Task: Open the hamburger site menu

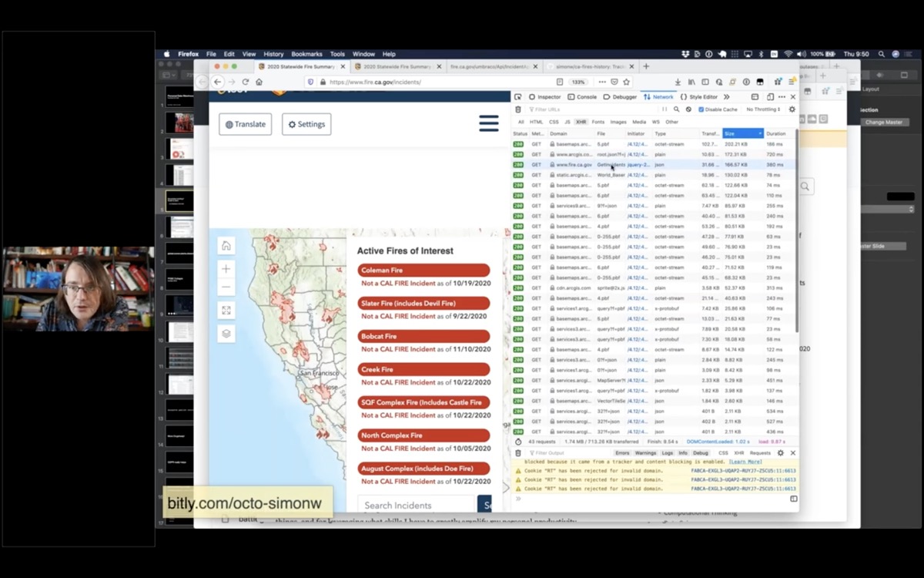Action: pos(488,123)
